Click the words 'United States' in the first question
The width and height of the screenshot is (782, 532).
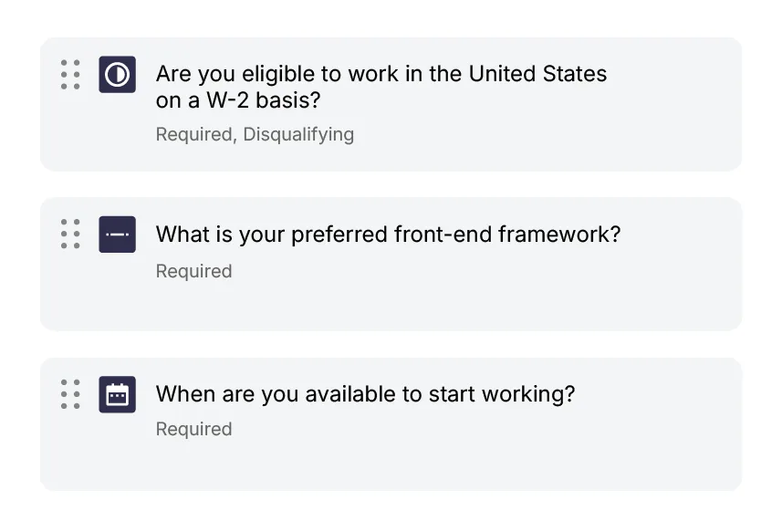click(537, 74)
